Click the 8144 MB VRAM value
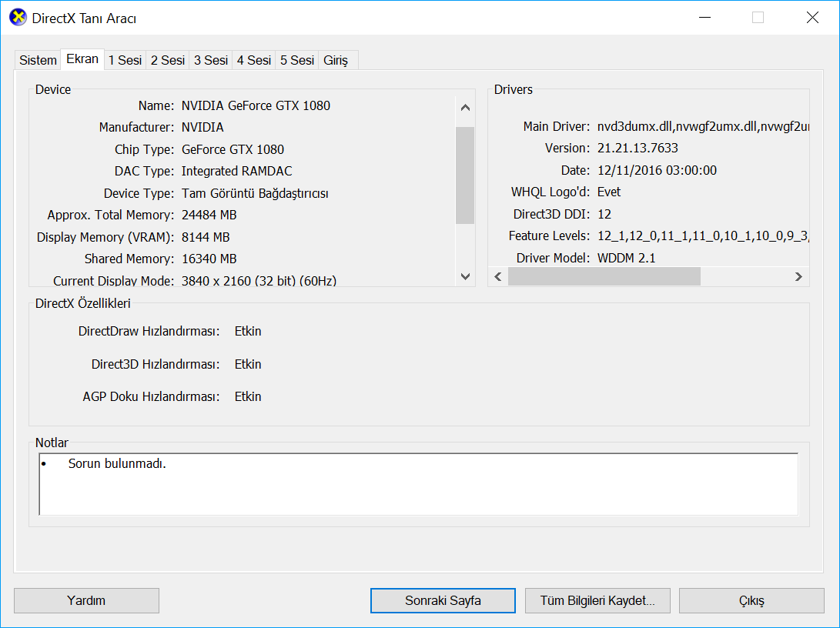Image resolution: width=840 pixels, height=628 pixels. [x=206, y=237]
